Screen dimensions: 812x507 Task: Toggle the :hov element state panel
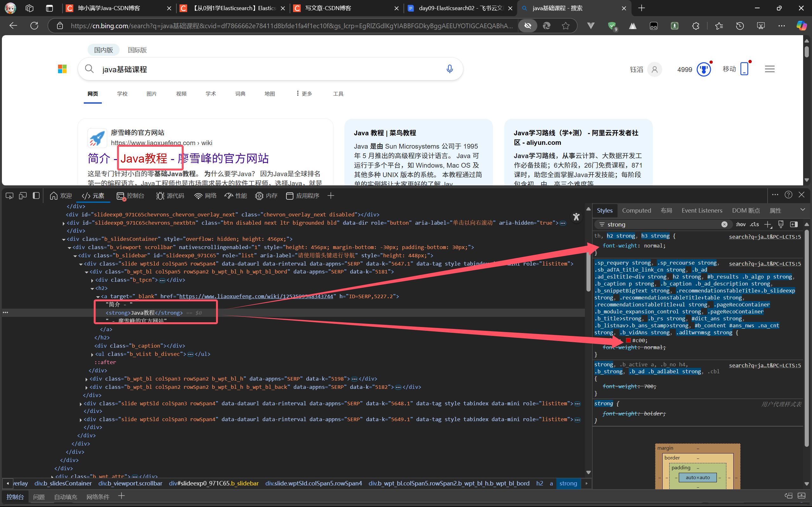pyautogui.click(x=741, y=224)
